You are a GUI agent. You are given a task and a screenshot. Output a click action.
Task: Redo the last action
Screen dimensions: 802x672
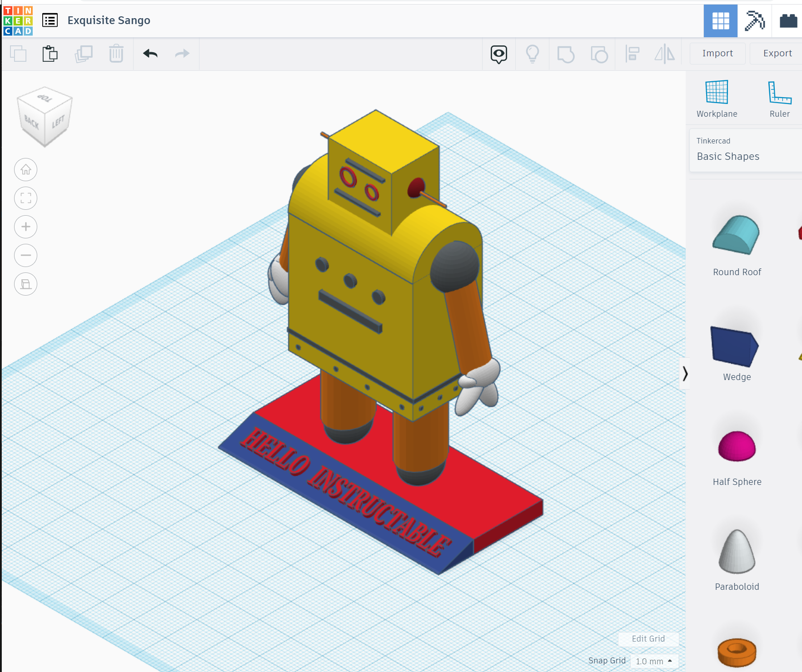coord(182,54)
